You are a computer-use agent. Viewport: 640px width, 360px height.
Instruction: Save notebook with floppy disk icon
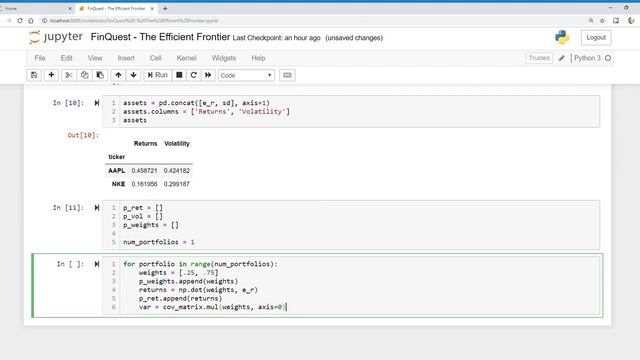point(34,75)
